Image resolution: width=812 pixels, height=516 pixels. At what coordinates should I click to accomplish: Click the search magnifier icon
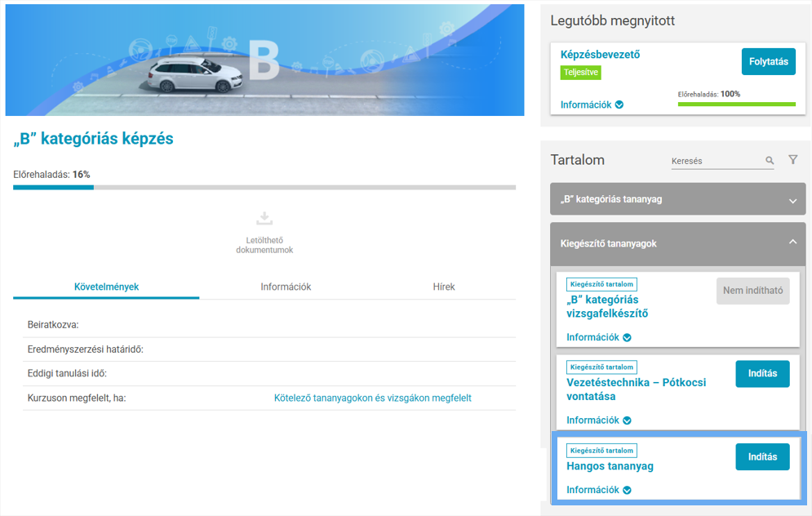770,161
